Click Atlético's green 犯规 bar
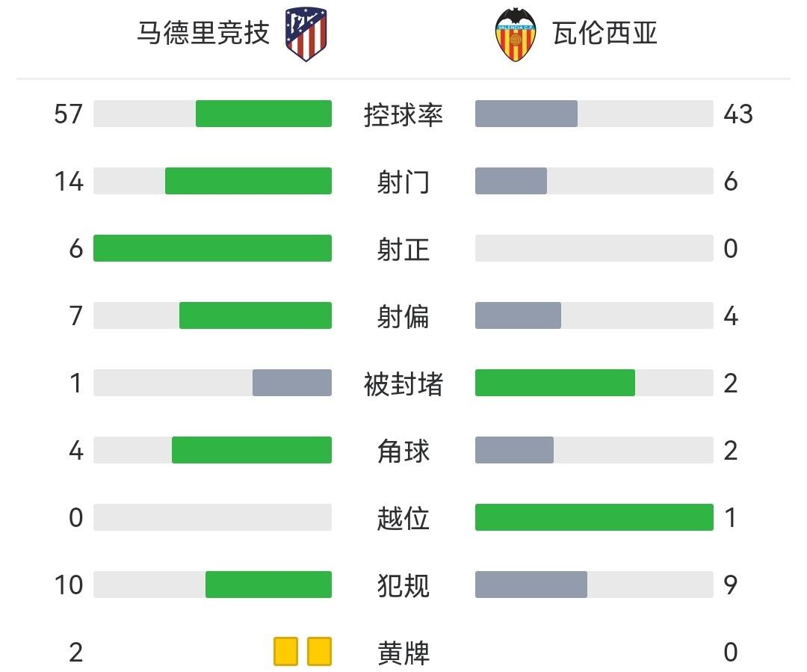This screenshot has width=807, height=672. pos(268,585)
